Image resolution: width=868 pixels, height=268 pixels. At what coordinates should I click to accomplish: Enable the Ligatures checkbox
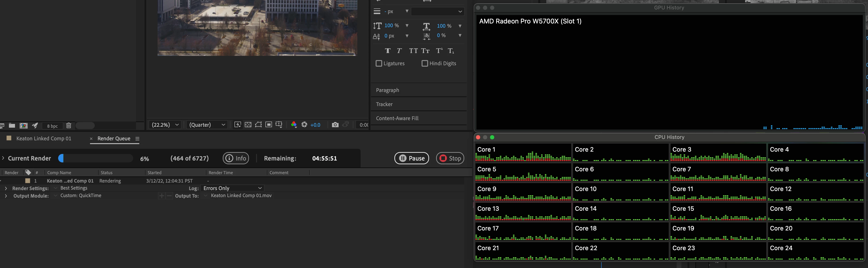point(379,63)
